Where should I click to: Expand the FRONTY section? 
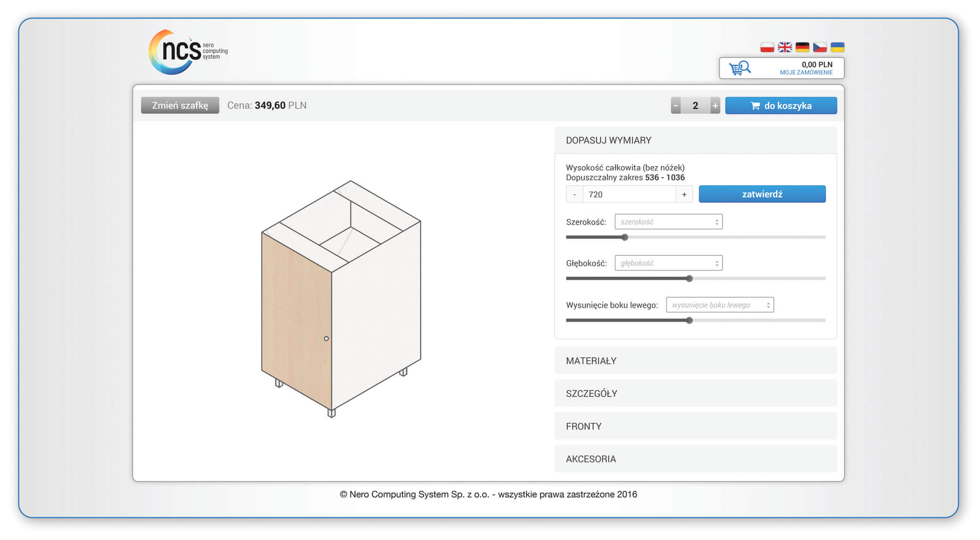click(695, 426)
